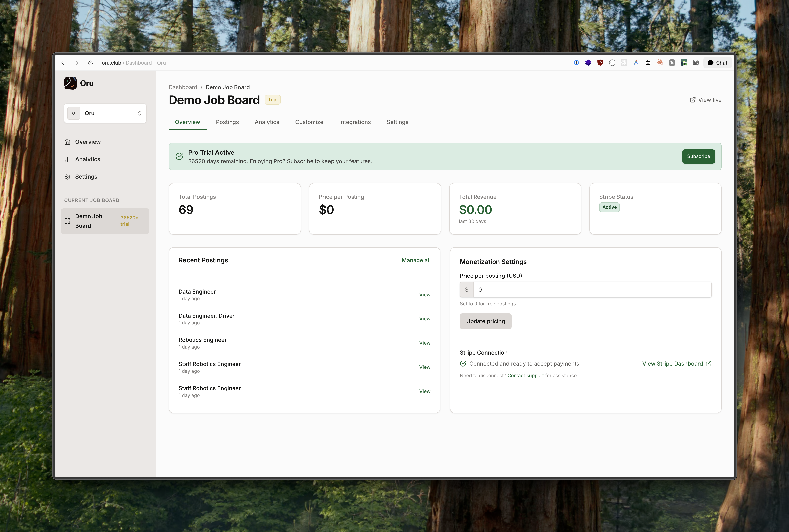
Task: Click the 1Password extension icon
Action: 576,62
